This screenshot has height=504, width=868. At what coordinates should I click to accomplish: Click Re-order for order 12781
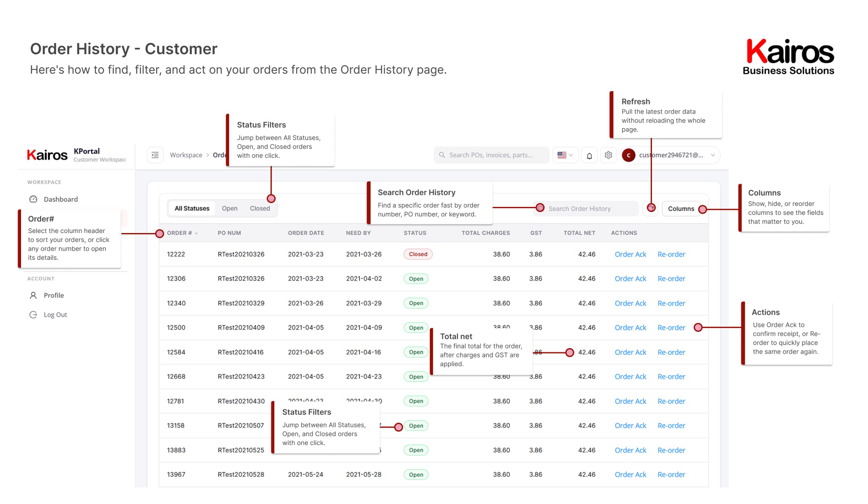(x=671, y=401)
